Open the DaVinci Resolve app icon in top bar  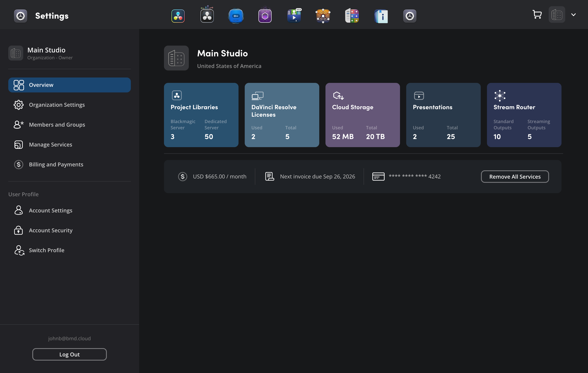178,16
